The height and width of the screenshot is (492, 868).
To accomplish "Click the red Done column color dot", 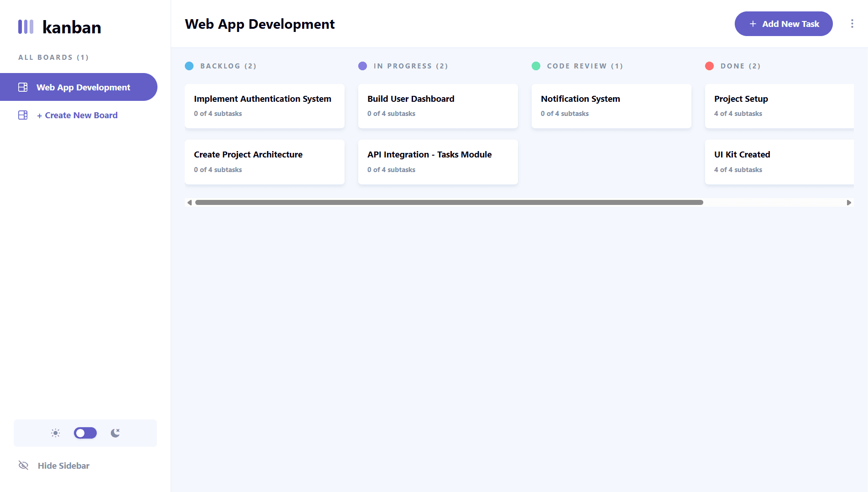I will click(709, 66).
